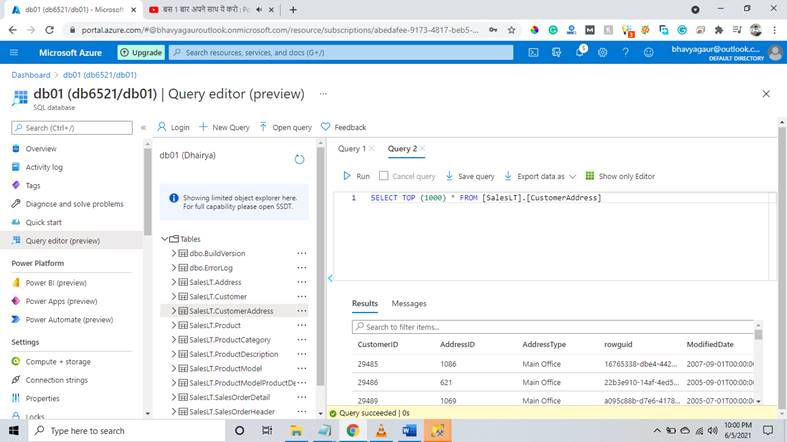Open more options ellipsis beside title
The height and width of the screenshot is (442, 787).
(323, 94)
